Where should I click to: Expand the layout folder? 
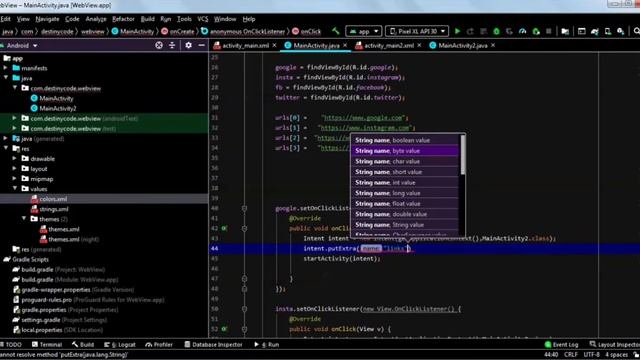click(15, 169)
